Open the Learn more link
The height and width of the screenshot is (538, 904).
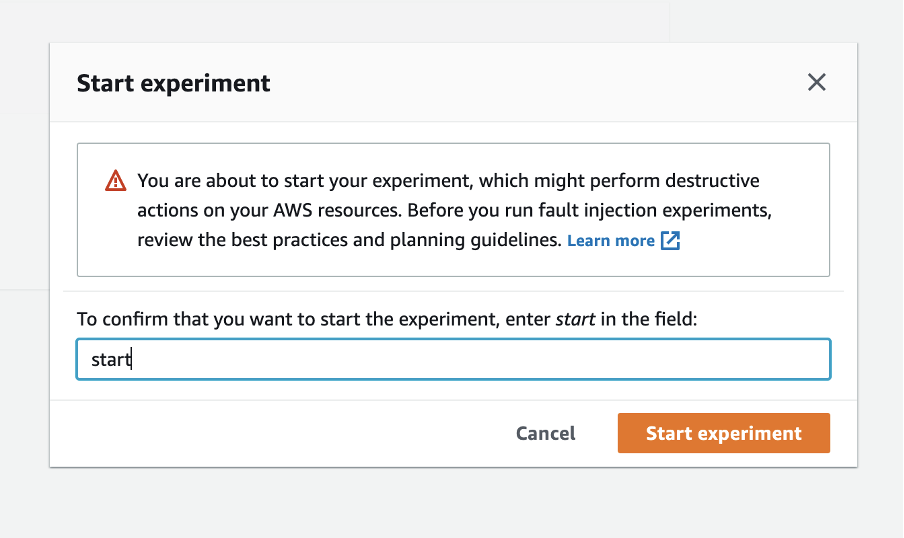coord(611,241)
